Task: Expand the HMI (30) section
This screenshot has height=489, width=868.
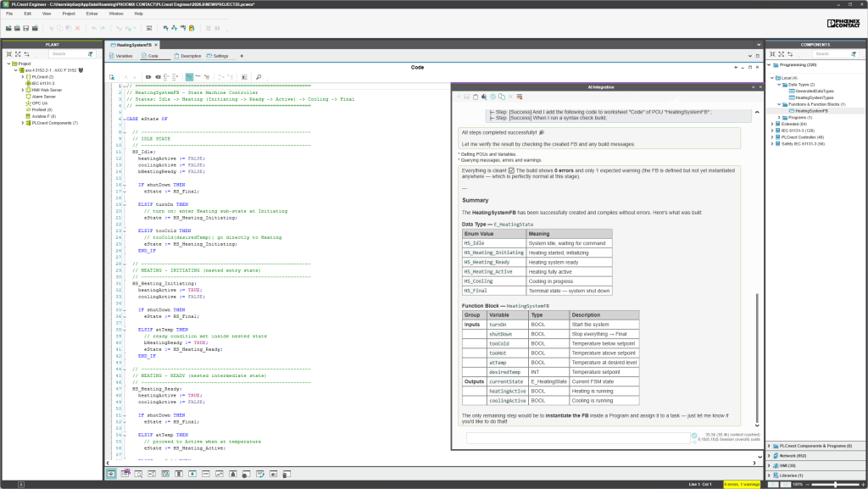Action: coord(769,466)
